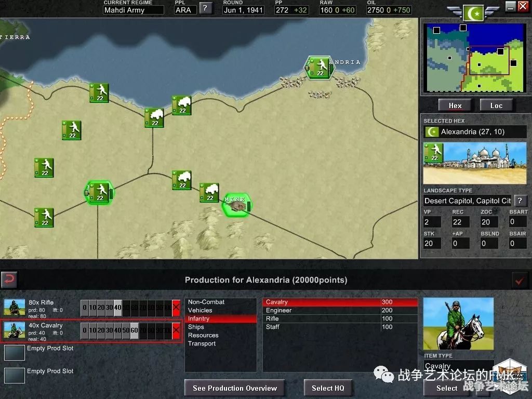Select the 40x Cavalry production row label

[x=46, y=325]
